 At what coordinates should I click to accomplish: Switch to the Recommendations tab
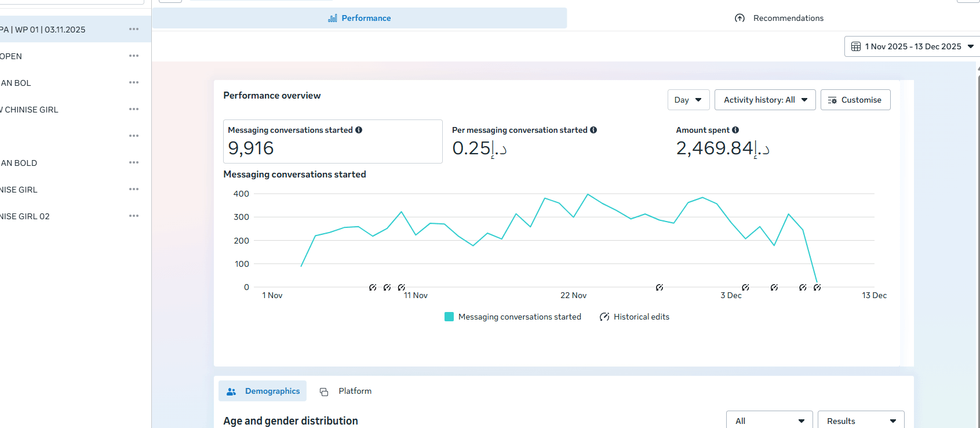[x=779, y=18]
